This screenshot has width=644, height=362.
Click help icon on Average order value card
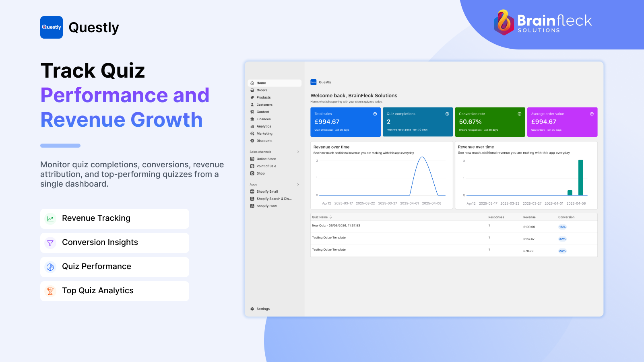(592, 114)
